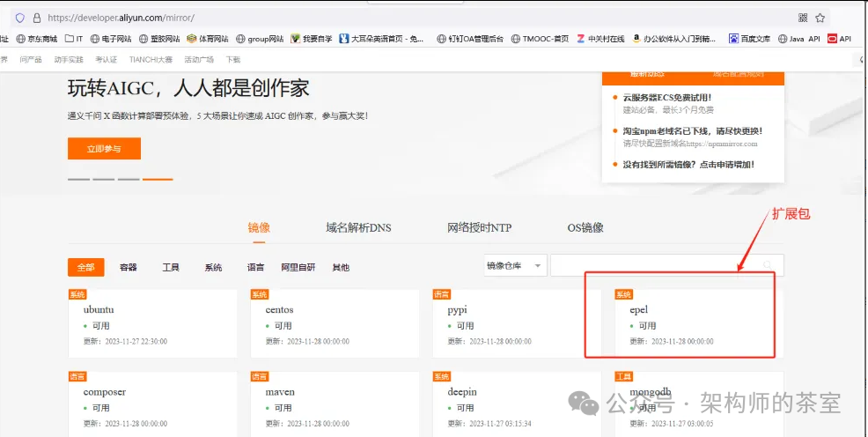Viewport: 868px width, 437px height.
Task: Click 考认证 in site navigation
Action: [106, 59]
